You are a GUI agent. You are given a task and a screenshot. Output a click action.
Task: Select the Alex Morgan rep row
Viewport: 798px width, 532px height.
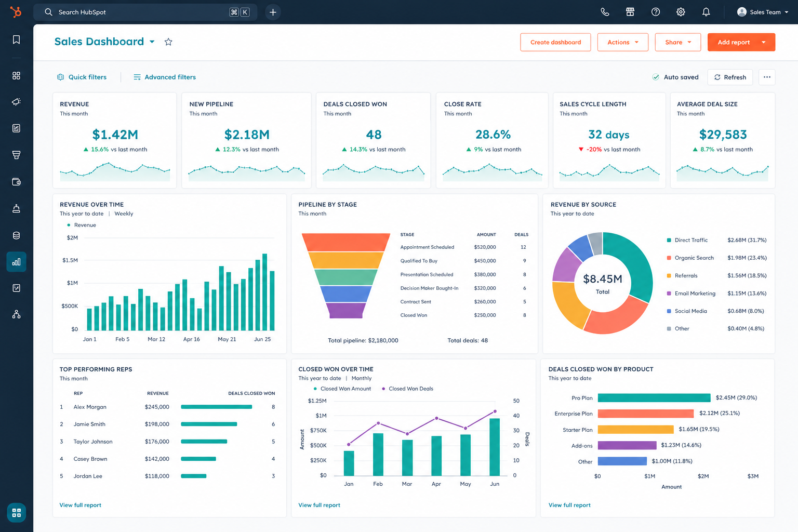tap(167, 407)
